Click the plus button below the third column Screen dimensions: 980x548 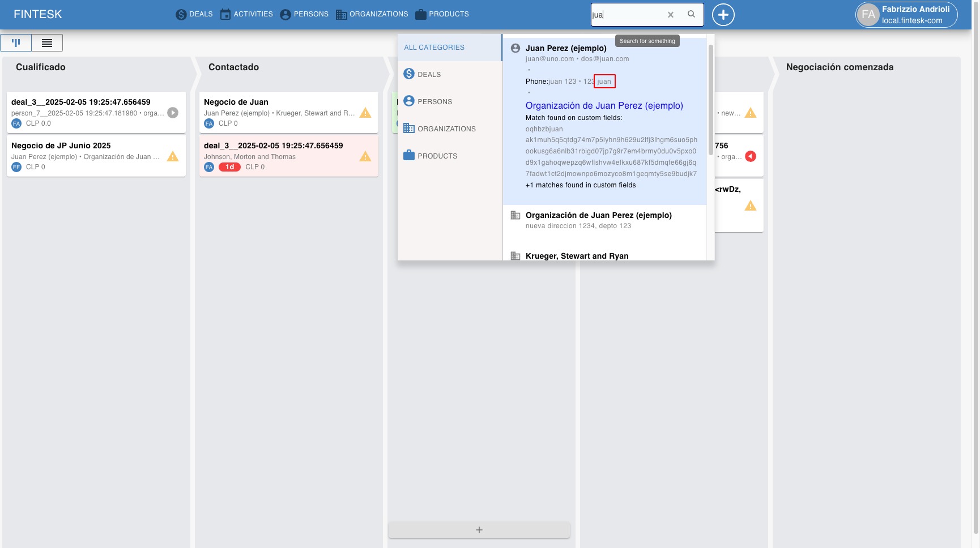click(x=479, y=530)
